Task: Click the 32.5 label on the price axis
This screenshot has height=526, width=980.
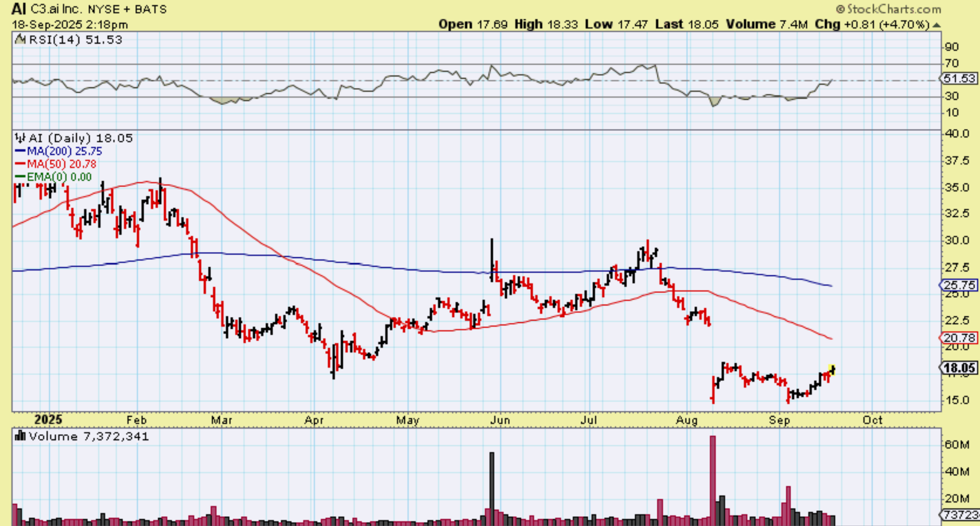Action: [x=957, y=214]
